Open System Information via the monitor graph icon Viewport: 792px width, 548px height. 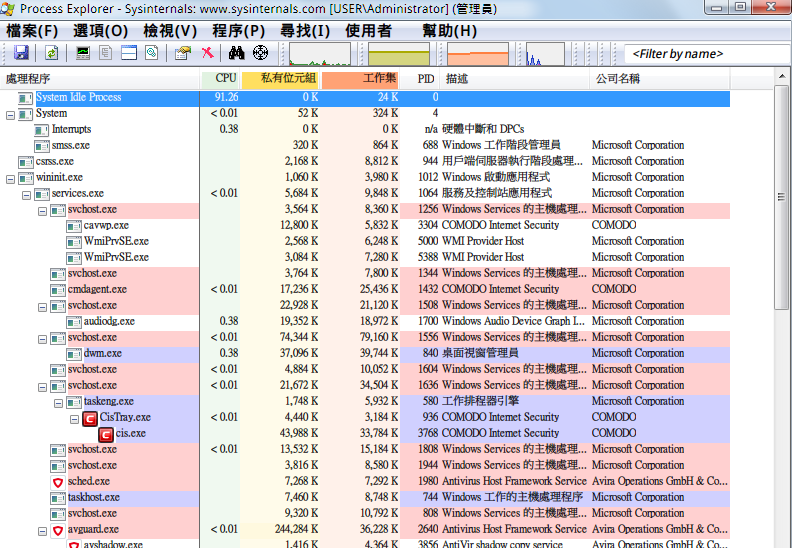click(x=83, y=53)
